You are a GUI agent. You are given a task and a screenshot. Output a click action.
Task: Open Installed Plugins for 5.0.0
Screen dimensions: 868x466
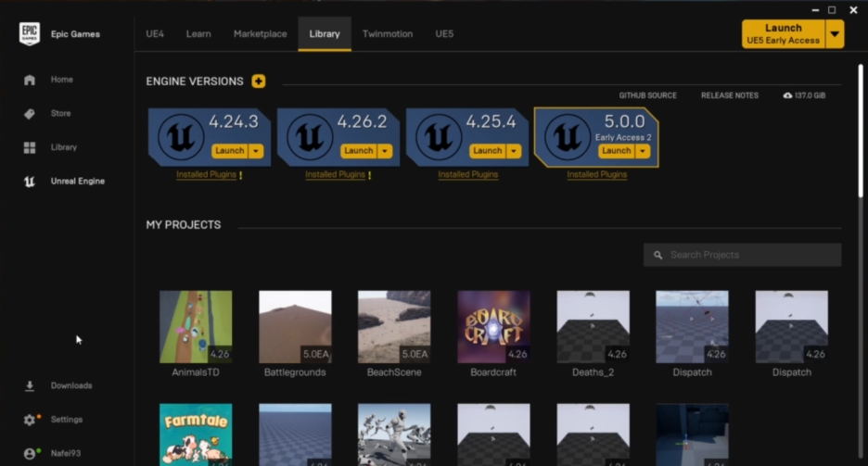[x=597, y=175]
